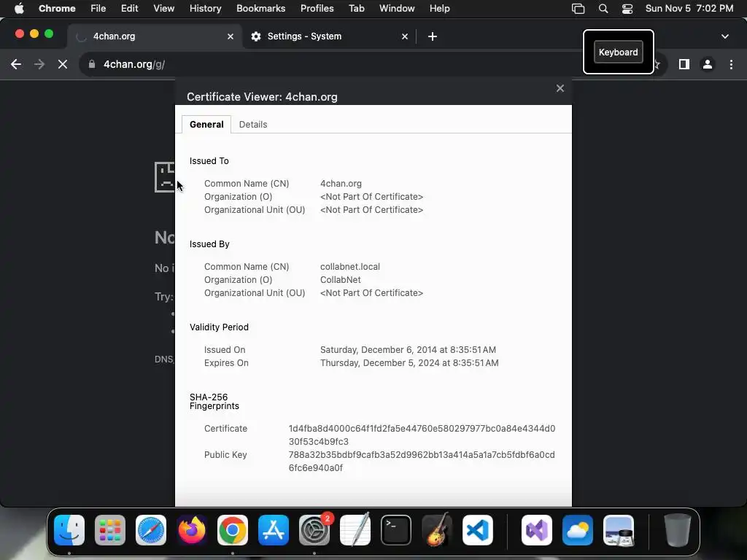
Task: Open Control Center in menu bar
Action: 627,9
